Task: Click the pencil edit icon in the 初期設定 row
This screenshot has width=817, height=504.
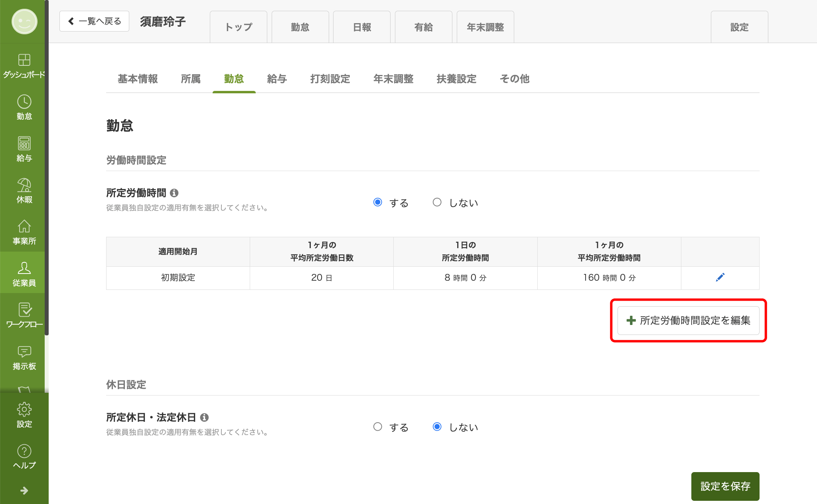Action: (x=720, y=278)
